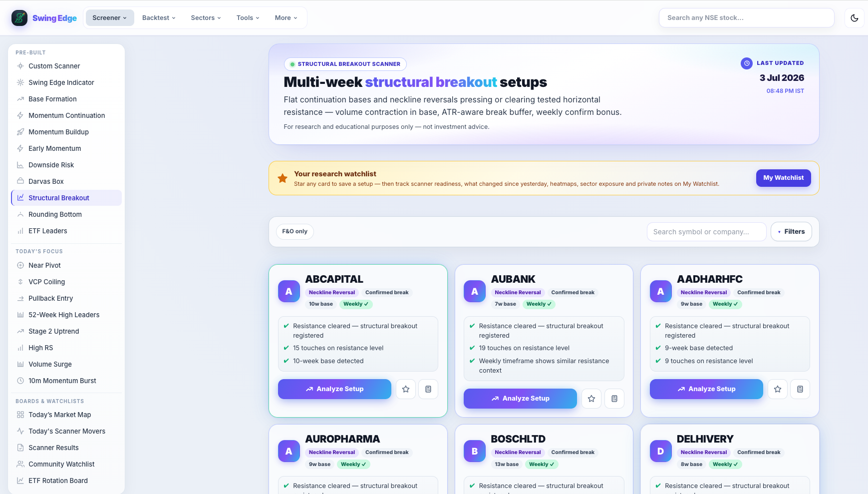The width and height of the screenshot is (868, 494).
Task: Open the Sectors dropdown
Action: coord(206,18)
